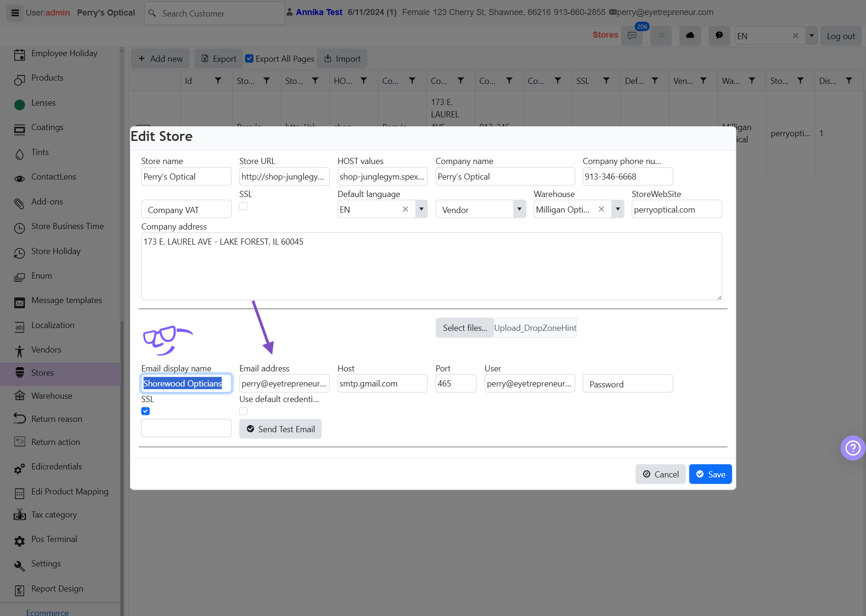Click the glasses logo image
Viewport: 866px width, 616px height.
[168, 340]
